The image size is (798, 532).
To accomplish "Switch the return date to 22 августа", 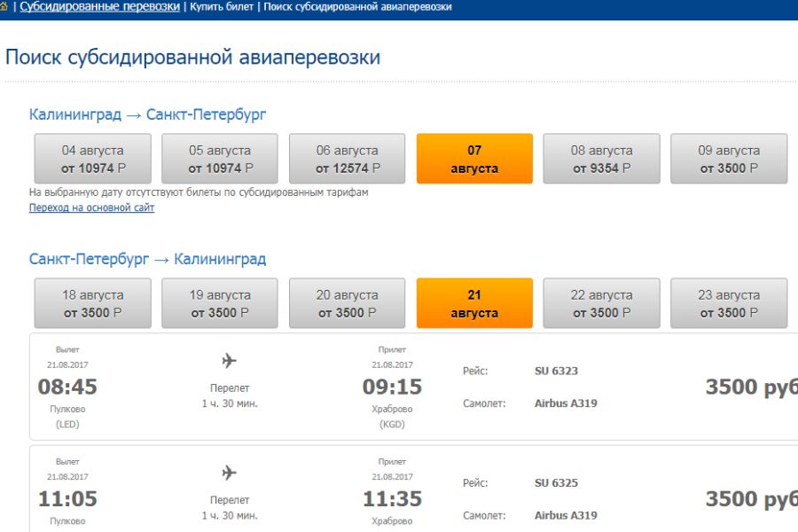I will pyautogui.click(x=601, y=303).
